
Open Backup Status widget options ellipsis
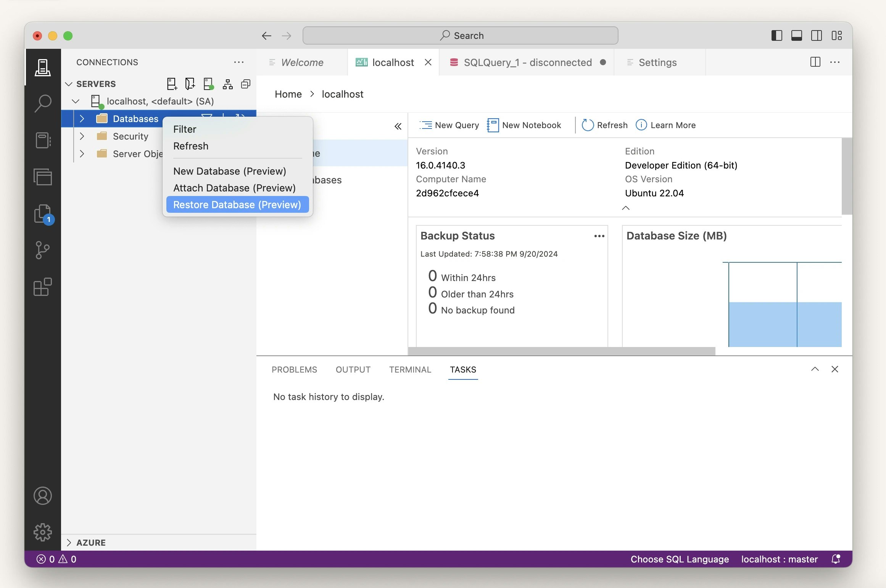coord(599,236)
